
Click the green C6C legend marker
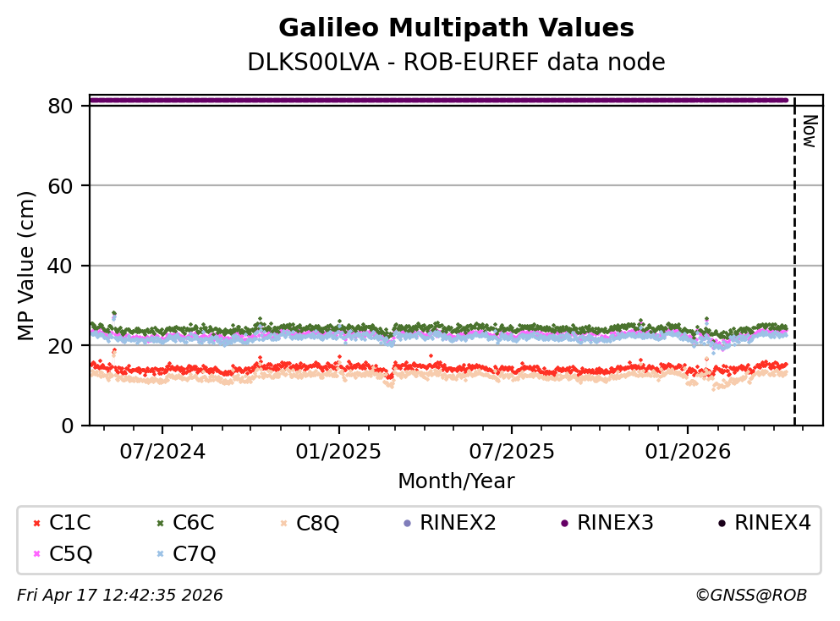click(x=159, y=523)
